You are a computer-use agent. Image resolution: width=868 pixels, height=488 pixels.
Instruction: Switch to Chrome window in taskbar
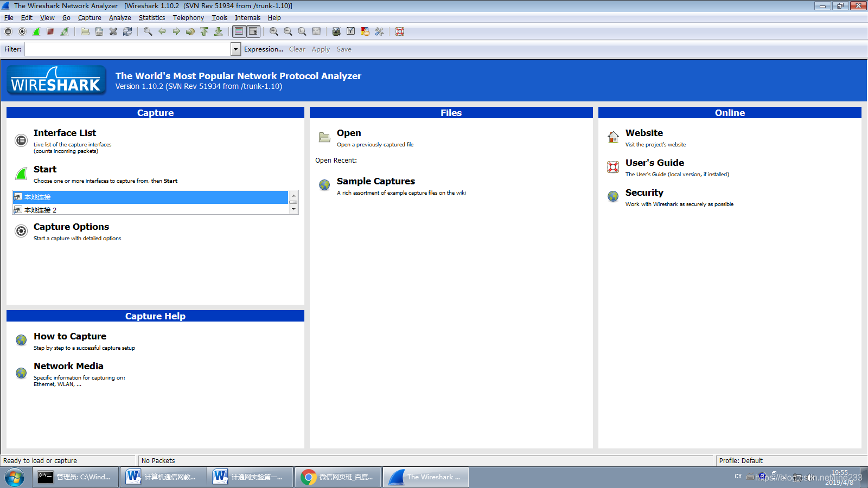pos(337,477)
